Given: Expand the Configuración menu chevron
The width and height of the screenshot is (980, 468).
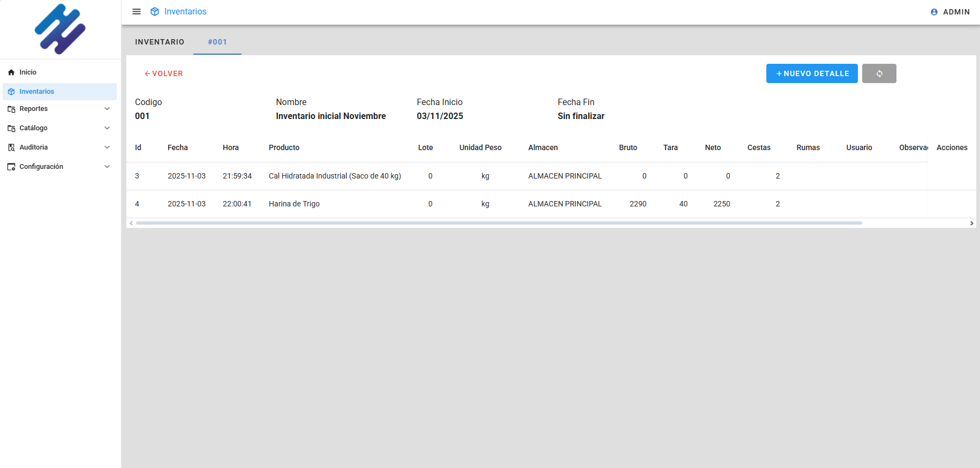Looking at the screenshot, I should [x=107, y=167].
